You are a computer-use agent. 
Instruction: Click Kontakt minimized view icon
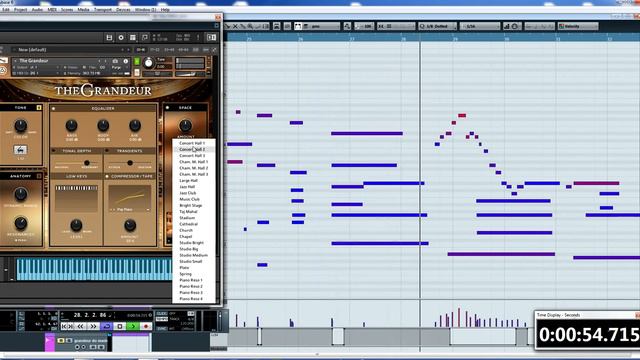pos(144,38)
